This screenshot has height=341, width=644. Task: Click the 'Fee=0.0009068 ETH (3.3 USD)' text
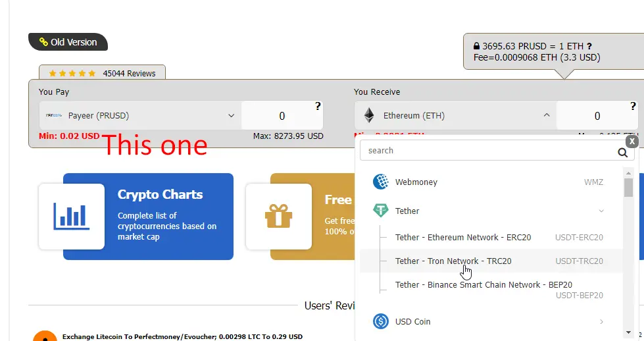click(x=537, y=57)
